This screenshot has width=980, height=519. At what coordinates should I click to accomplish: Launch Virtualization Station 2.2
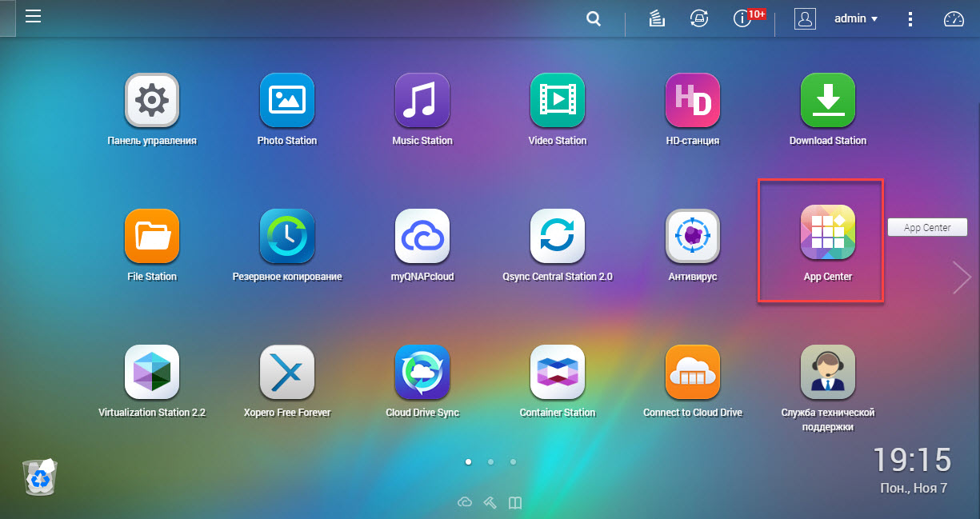[x=152, y=373]
